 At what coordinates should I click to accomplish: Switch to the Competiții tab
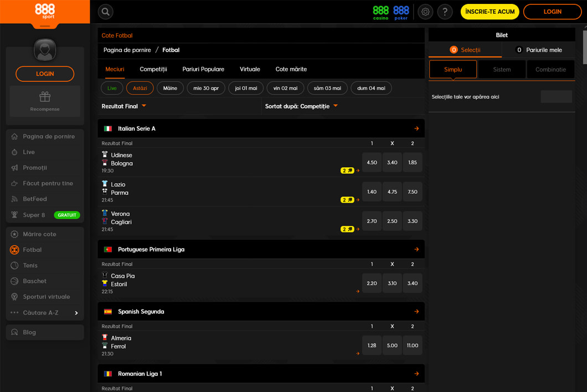pos(153,69)
